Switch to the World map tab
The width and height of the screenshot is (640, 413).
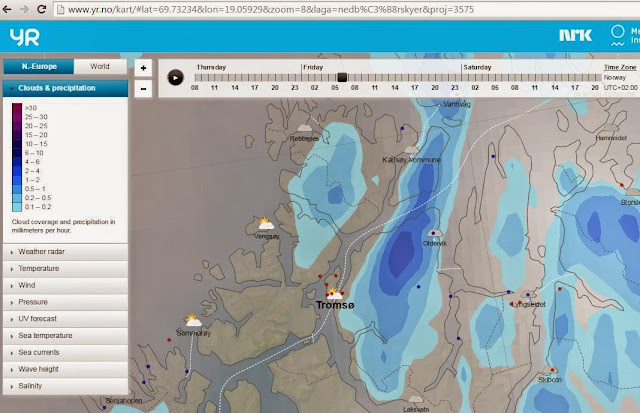pyautogui.click(x=100, y=67)
